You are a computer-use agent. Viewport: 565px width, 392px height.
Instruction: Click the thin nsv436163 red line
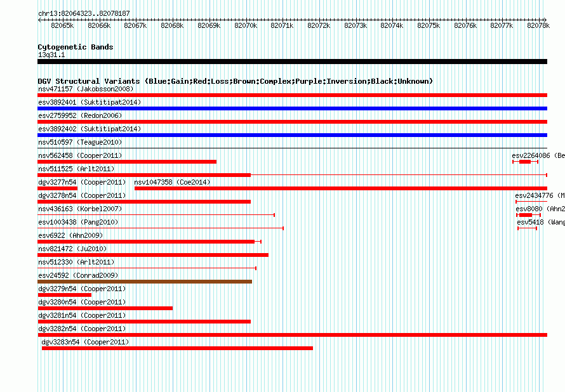pos(156,215)
